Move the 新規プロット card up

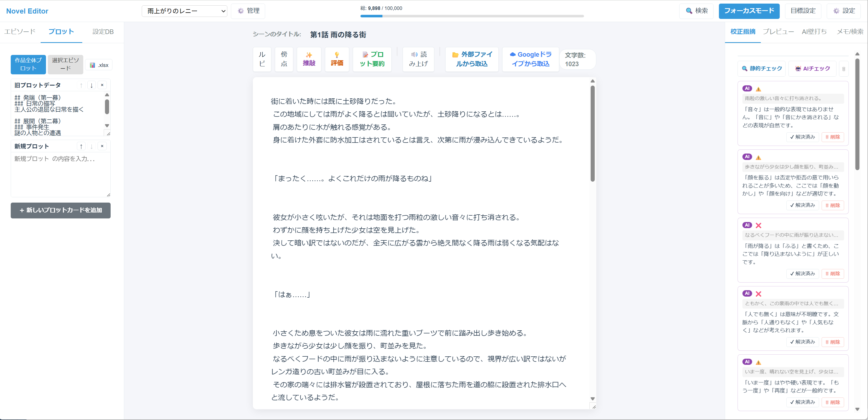(81, 146)
